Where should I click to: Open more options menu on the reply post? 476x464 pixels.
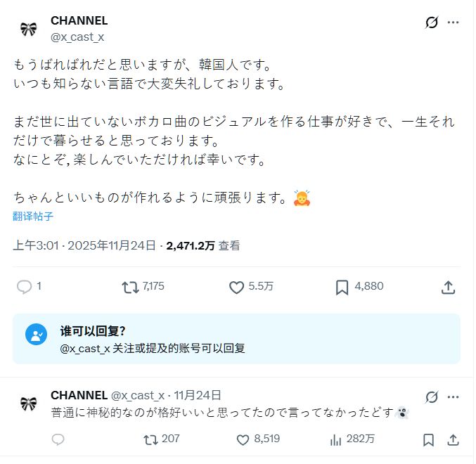[x=454, y=397]
